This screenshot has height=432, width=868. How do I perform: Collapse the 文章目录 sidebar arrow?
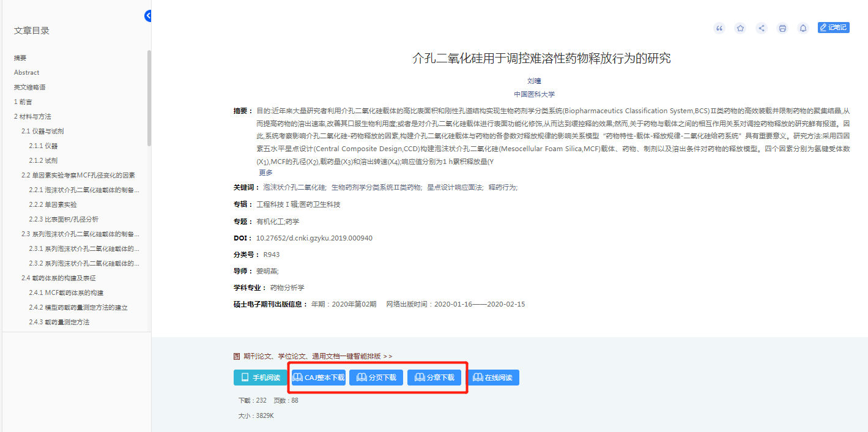click(148, 16)
